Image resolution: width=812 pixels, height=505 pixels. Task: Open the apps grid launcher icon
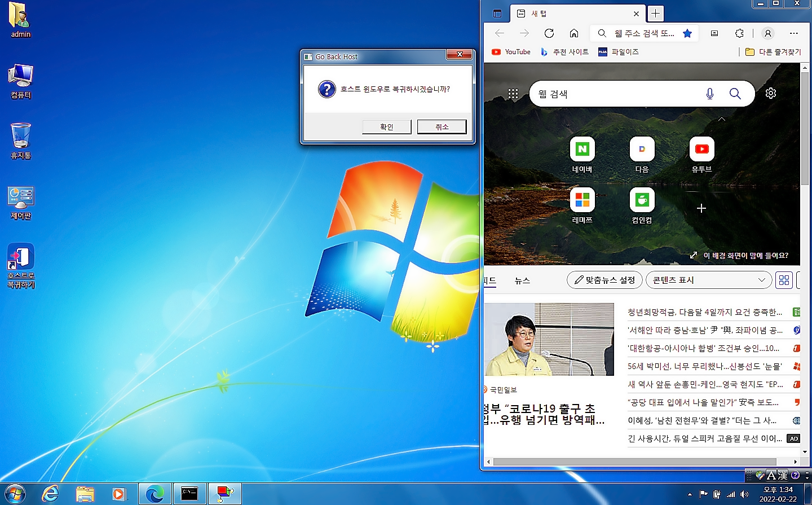(513, 94)
